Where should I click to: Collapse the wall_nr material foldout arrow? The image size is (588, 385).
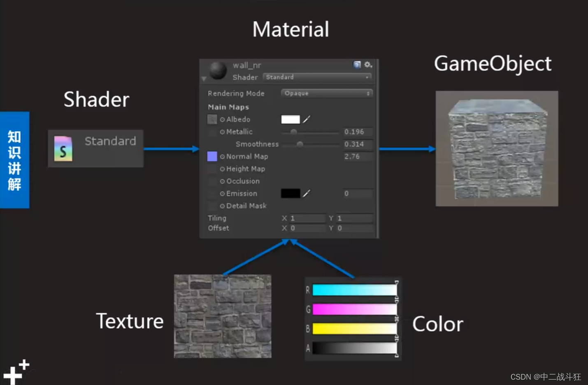coord(204,78)
